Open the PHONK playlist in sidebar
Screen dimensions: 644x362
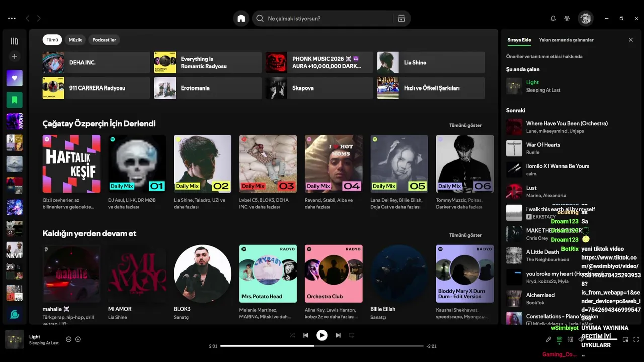pyautogui.click(x=14, y=121)
